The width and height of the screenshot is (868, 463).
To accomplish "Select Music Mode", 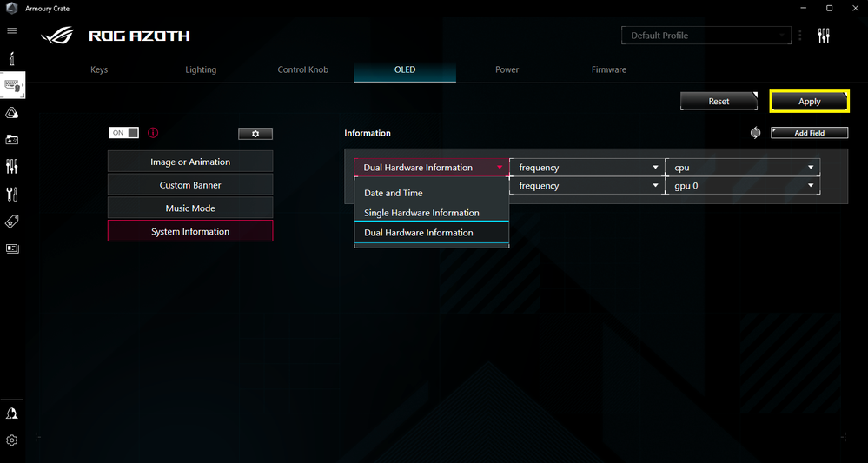I will click(x=190, y=208).
